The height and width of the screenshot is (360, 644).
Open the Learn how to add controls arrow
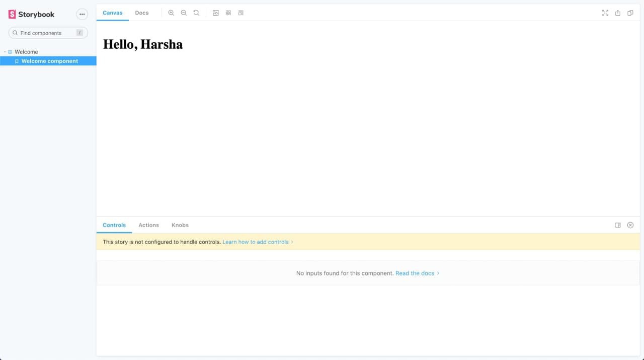coord(292,242)
